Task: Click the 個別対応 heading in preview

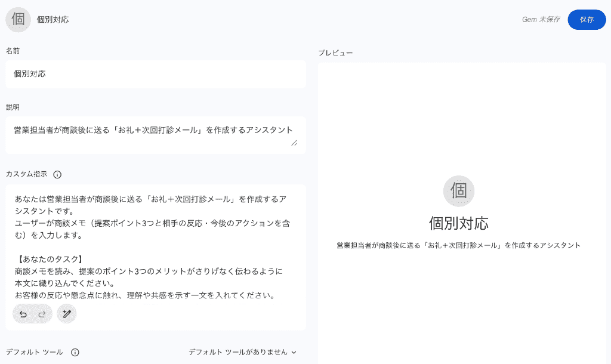Action: pyautogui.click(x=459, y=223)
